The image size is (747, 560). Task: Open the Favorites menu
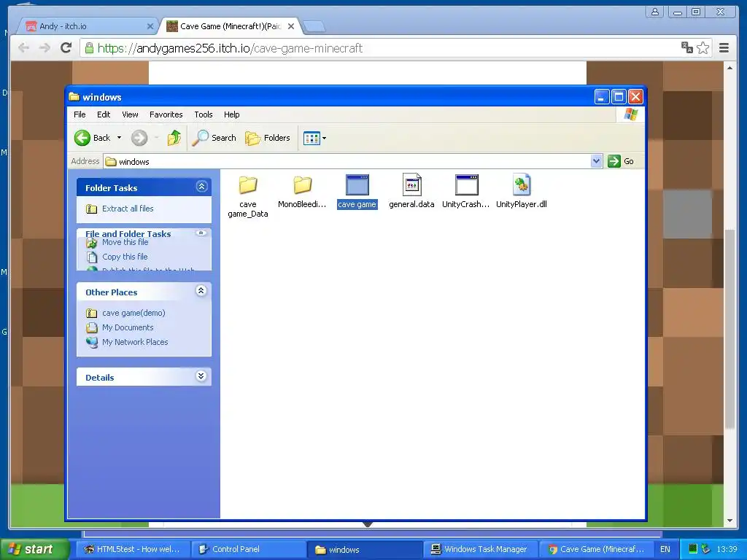[166, 114]
